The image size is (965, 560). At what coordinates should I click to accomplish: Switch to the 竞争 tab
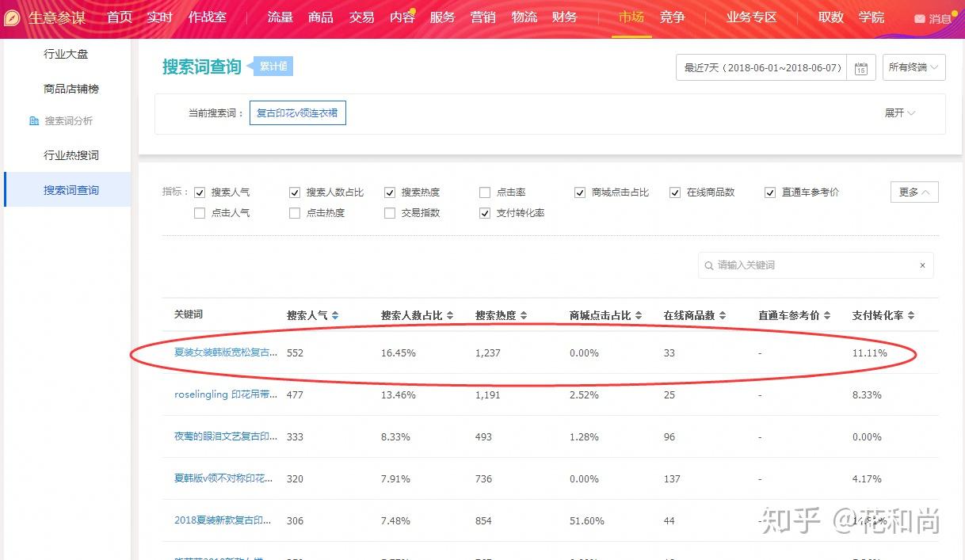pyautogui.click(x=672, y=17)
